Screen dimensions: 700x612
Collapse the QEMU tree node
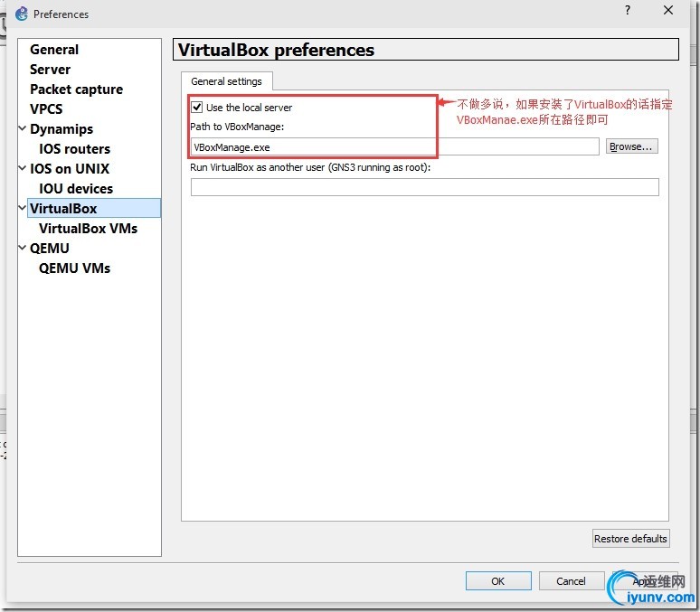23,248
